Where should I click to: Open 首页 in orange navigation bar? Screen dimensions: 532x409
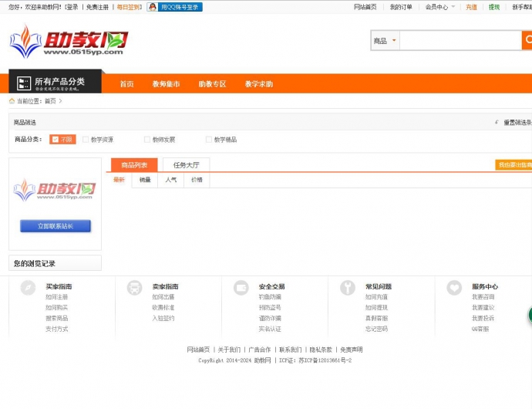pyautogui.click(x=127, y=84)
